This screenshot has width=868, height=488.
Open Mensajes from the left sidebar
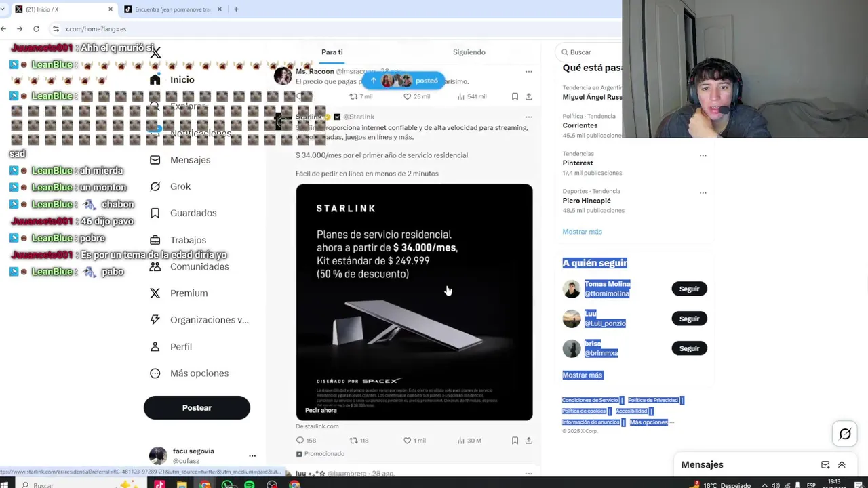point(180,160)
